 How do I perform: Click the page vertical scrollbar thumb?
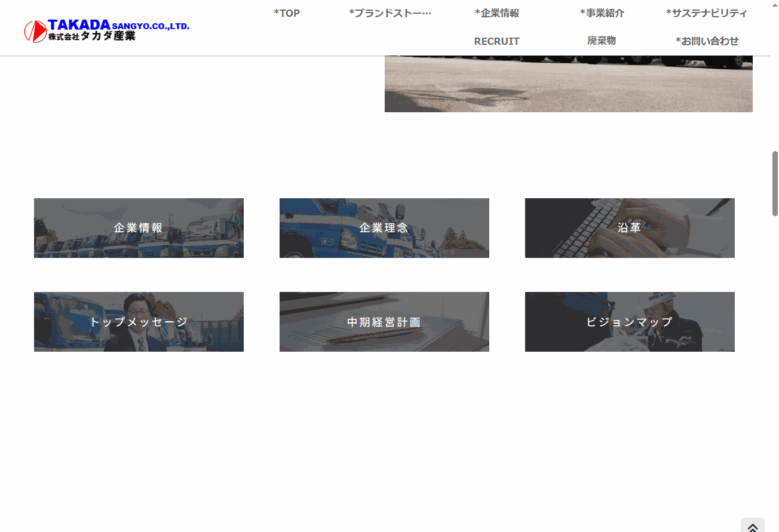click(x=775, y=183)
